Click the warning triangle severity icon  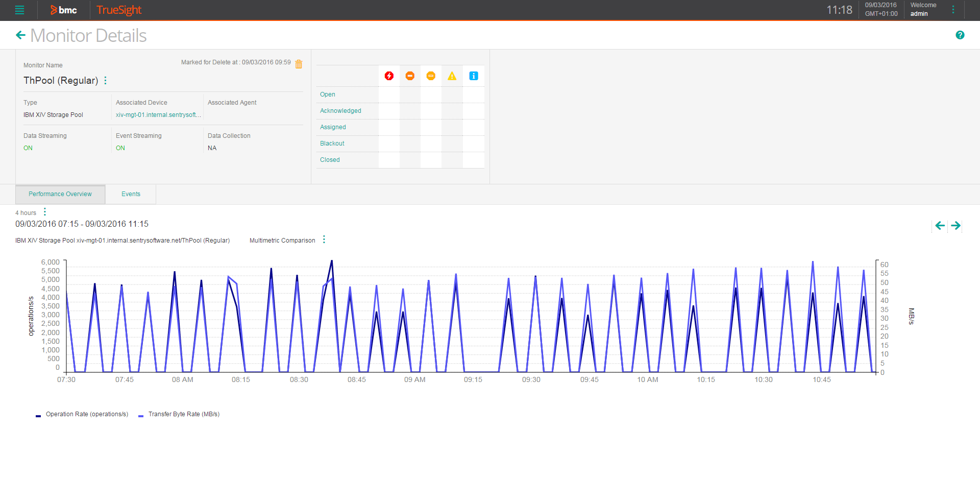(452, 76)
